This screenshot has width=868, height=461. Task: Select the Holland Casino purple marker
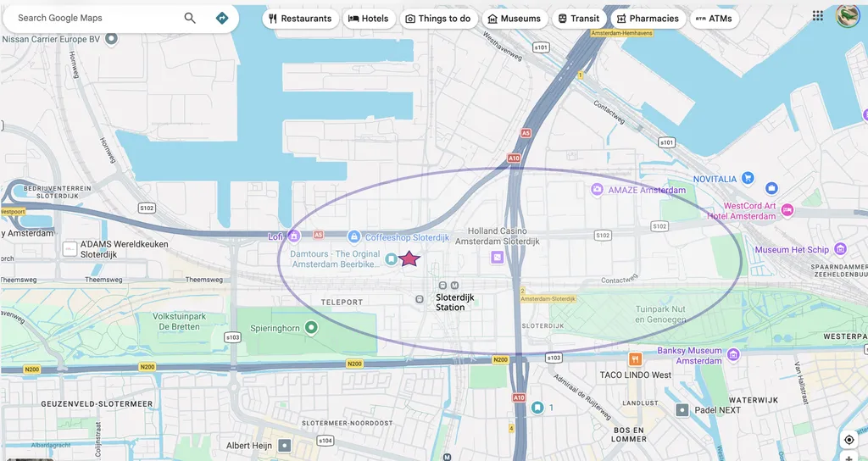498,257
